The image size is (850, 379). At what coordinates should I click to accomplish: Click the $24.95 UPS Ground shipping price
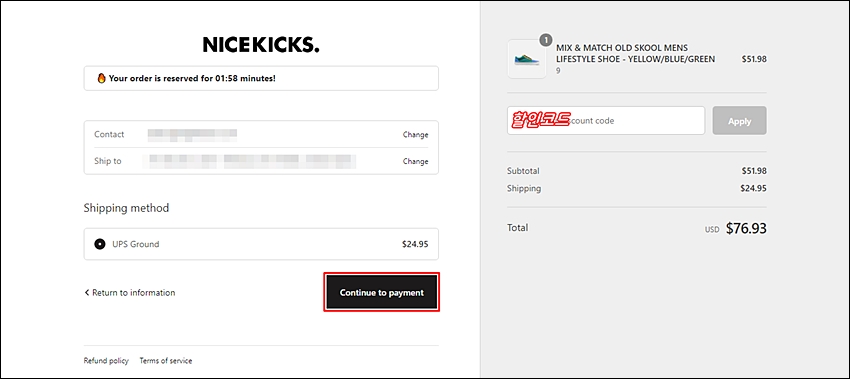pyautogui.click(x=415, y=244)
